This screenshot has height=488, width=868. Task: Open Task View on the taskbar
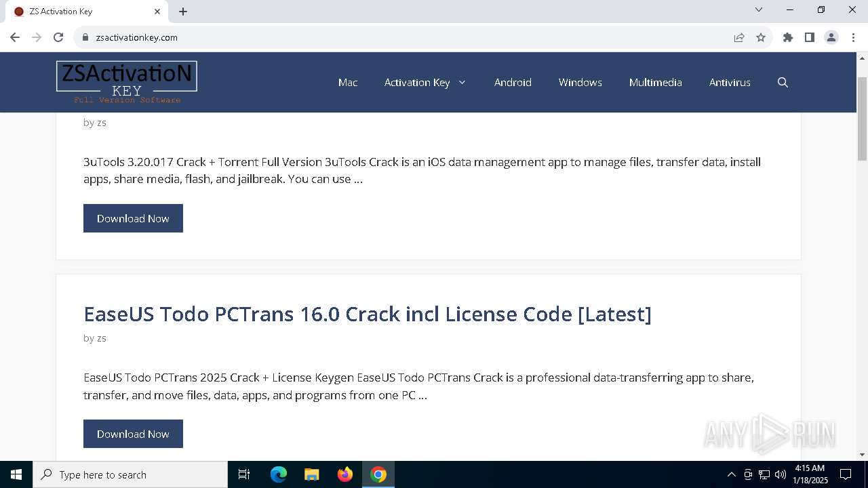[244, 474]
